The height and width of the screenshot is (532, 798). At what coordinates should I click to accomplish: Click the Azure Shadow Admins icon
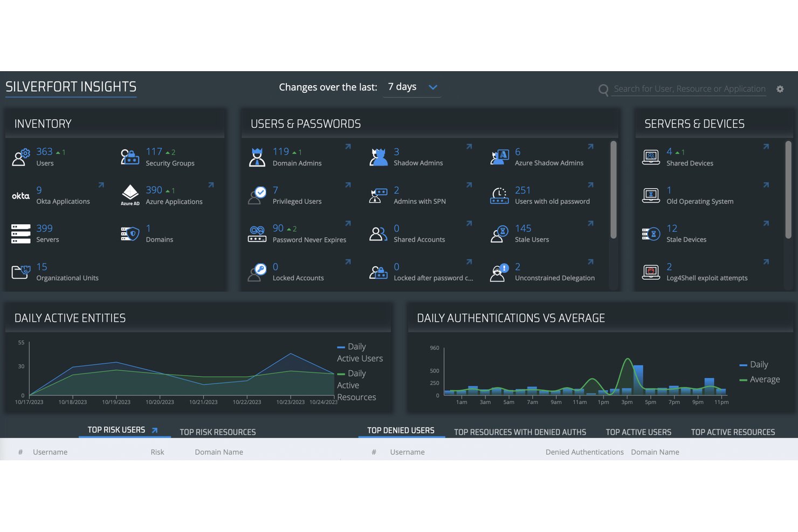point(500,157)
